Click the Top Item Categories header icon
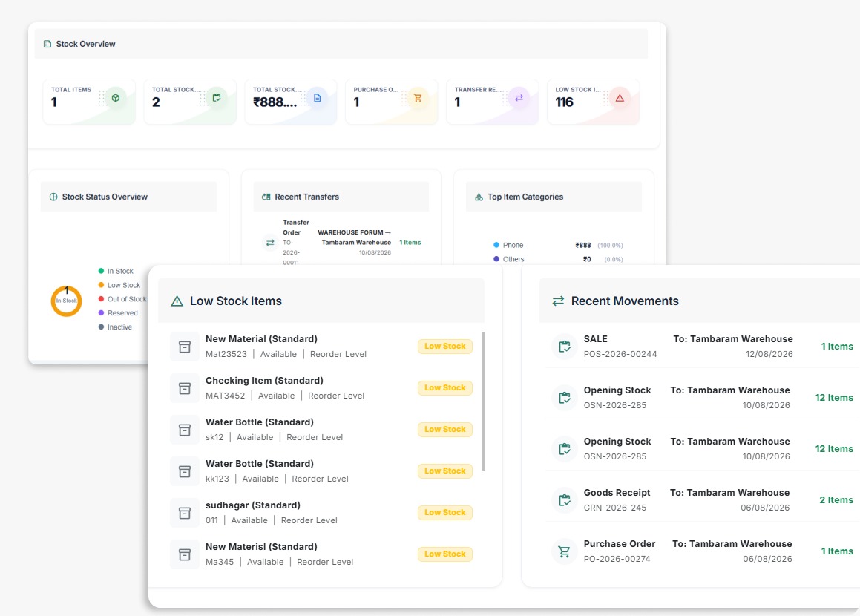This screenshot has height=616, width=860. 479,197
